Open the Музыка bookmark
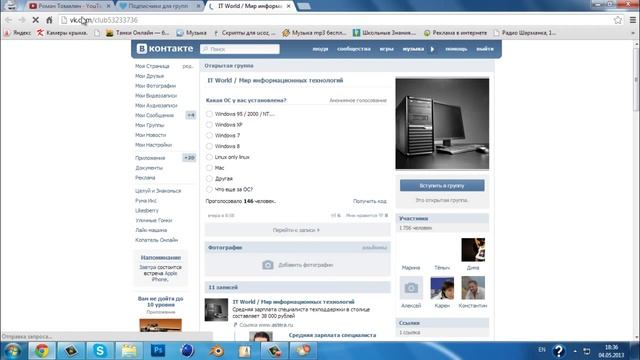Viewport: 640px width, 360px height. 191,33
